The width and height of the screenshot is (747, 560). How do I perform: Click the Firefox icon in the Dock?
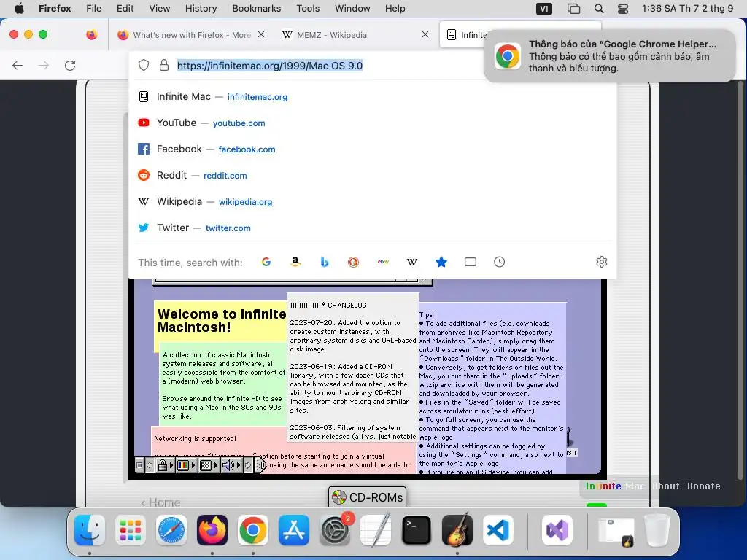tap(212, 530)
